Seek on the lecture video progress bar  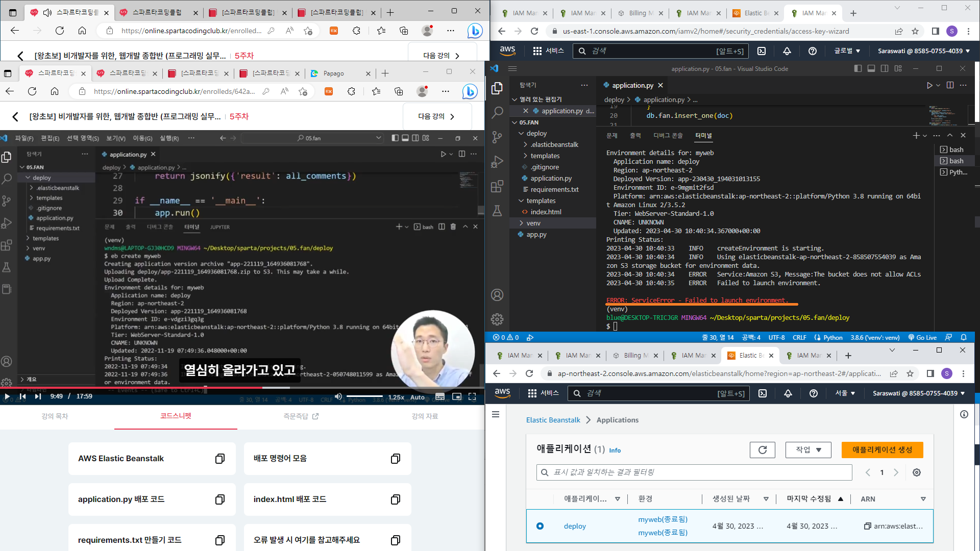coord(242,388)
